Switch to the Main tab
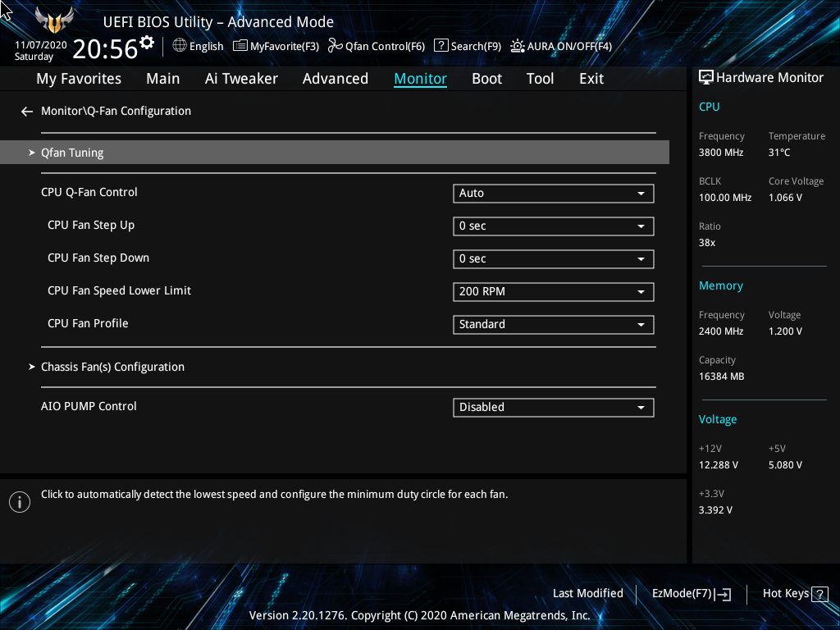840x630 pixels. (163, 79)
